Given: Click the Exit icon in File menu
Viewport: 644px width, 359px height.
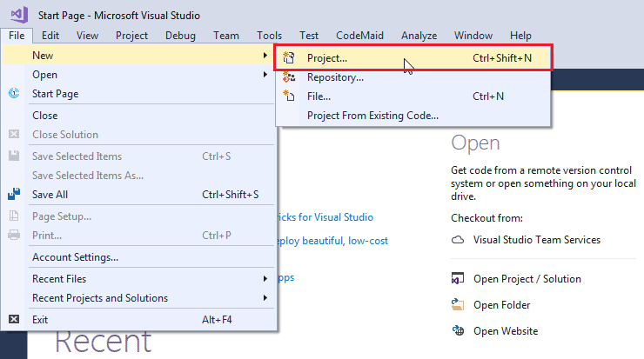Looking at the screenshot, I should [14, 319].
